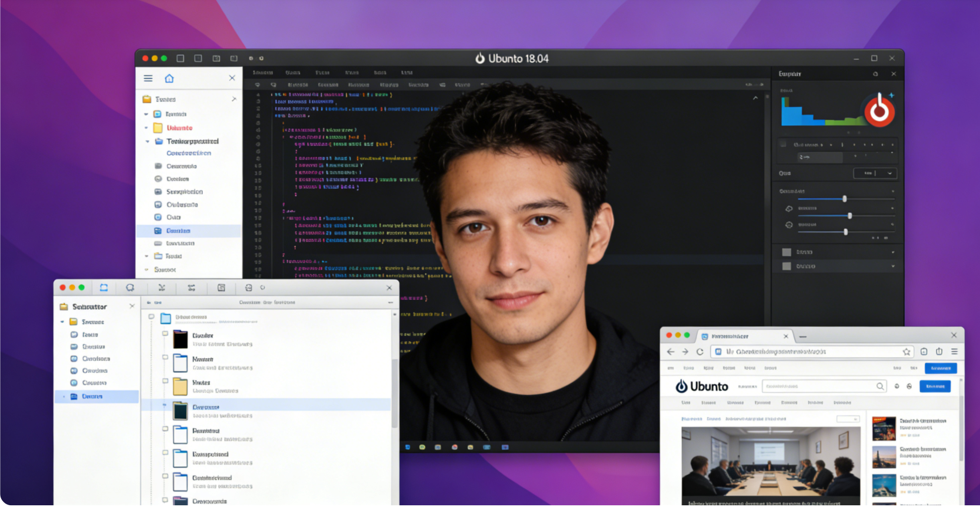Image resolution: width=980 pixels, height=507 pixels.
Task: Click the panel slider beside the tag icon
Action: coord(846,216)
